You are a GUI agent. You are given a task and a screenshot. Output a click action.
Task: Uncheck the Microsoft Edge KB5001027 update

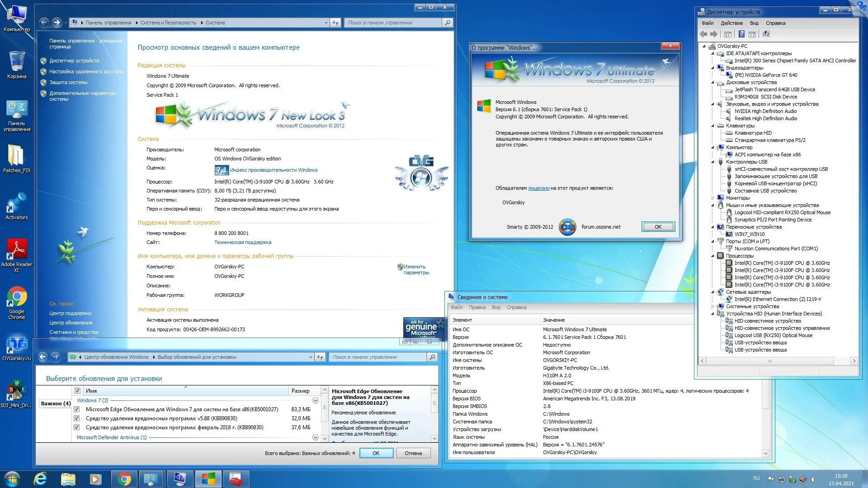pyautogui.click(x=77, y=409)
